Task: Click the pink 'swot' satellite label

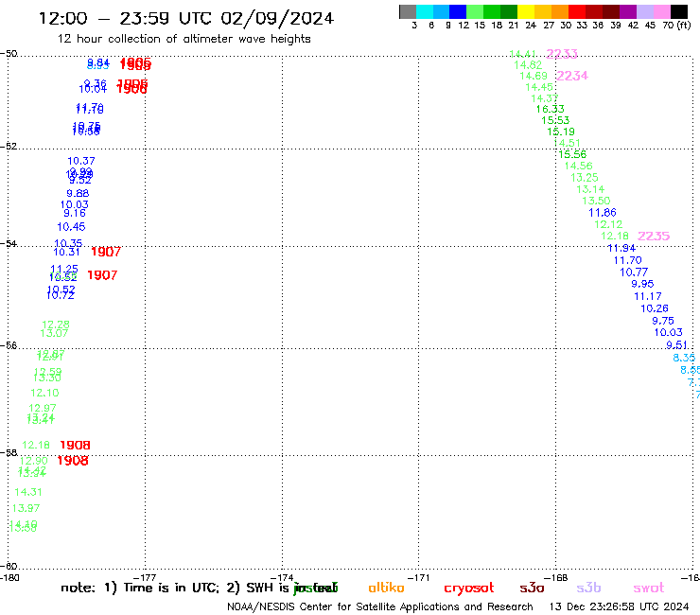Action: coord(649,589)
